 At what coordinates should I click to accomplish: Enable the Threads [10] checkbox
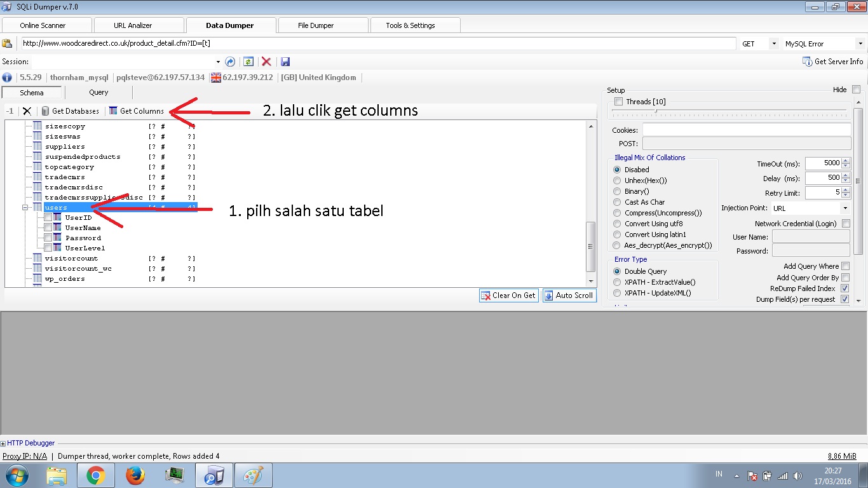tap(619, 102)
